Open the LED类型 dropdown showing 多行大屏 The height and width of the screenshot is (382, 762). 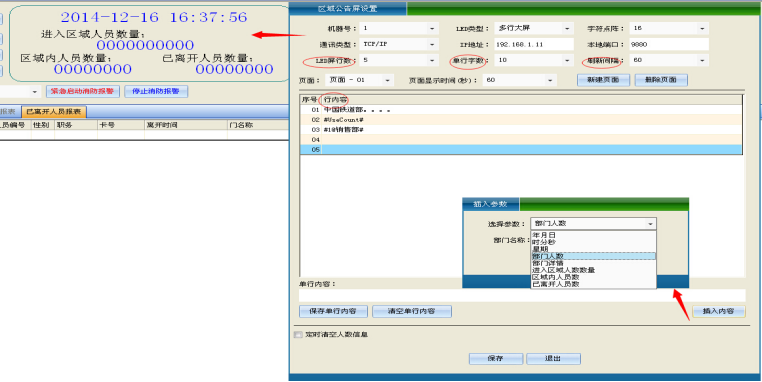(x=567, y=29)
